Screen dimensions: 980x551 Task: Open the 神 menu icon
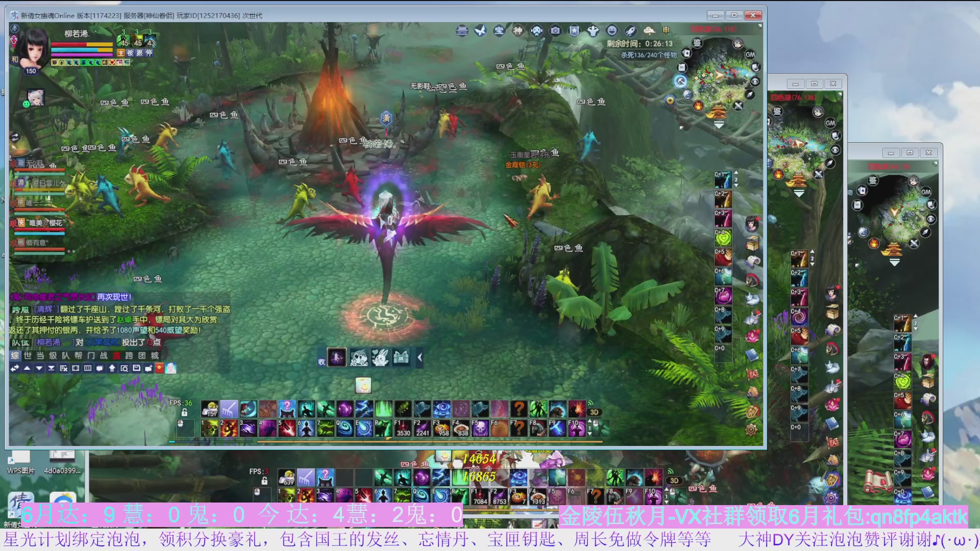point(518,31)
